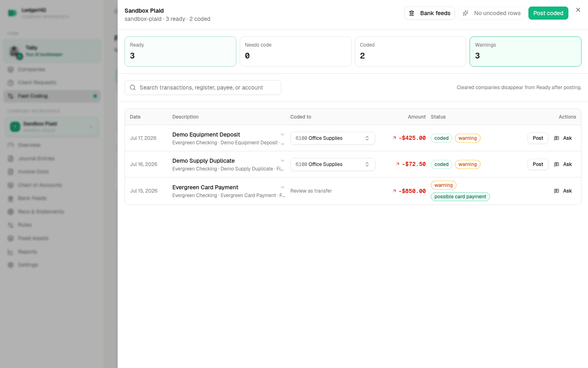The width and height of the screenshot is (588, 368).
Task: Post the Demo Equipment Deposit transaction
Action: click(538, 138)
